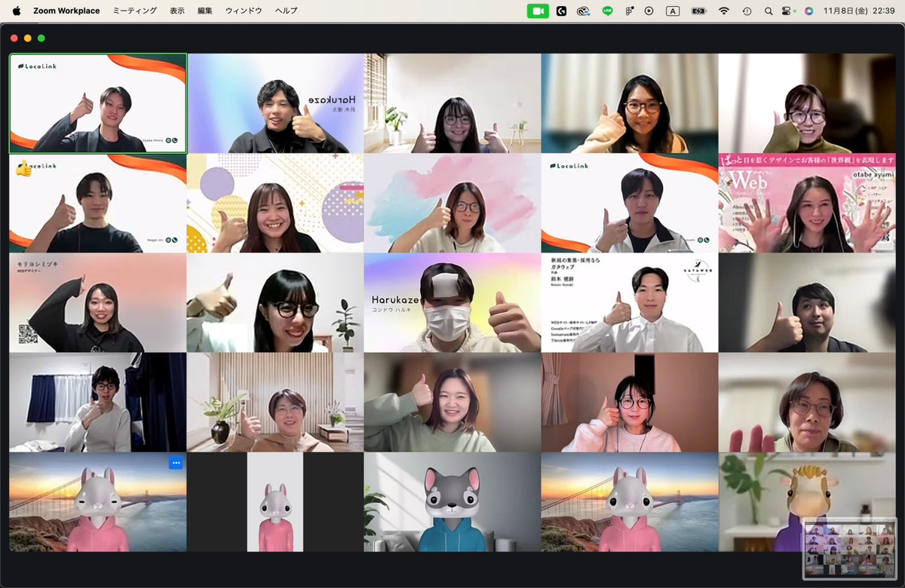Image resolution: width=905 pixels, height=588 pixels.
Task: Show battery status in menu bar
Action: click(698, 11)
